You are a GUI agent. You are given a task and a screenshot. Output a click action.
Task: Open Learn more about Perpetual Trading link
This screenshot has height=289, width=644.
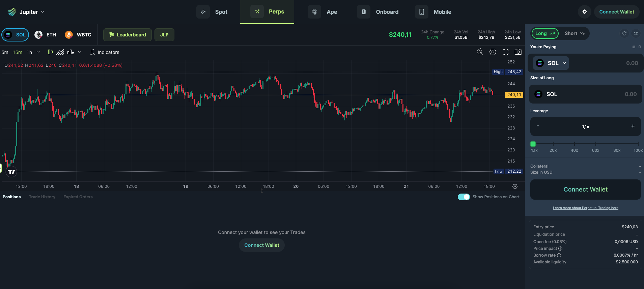point(586,208)
